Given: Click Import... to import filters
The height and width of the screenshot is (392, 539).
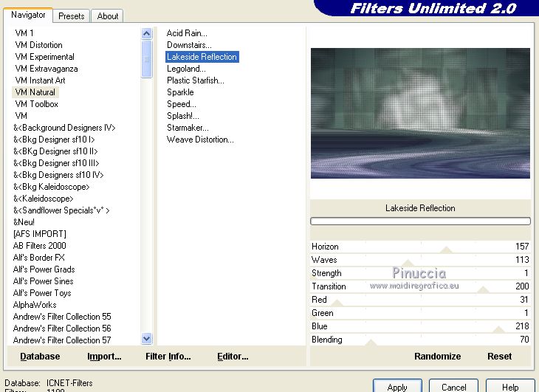Looking at the screenshot, I should pyautogui.click(x=104, y=357).
